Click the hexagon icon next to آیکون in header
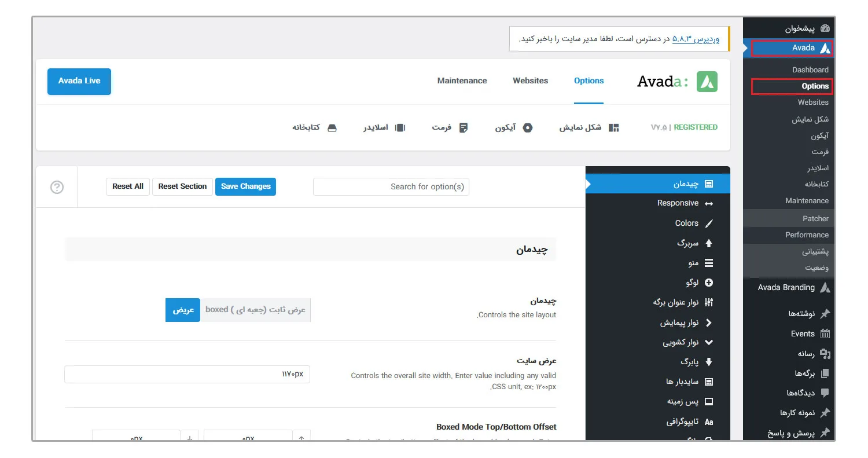Viewport: 868px width, 458px height. point(528,127)
